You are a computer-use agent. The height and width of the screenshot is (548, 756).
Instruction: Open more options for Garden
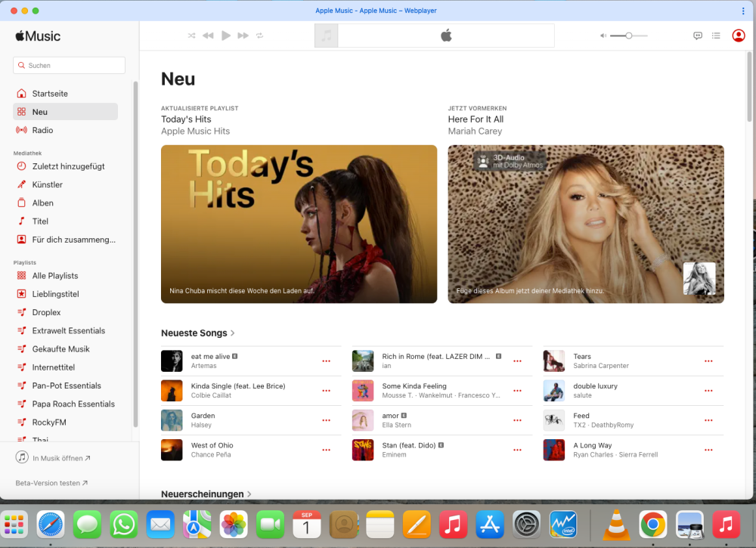pos(327,420)
